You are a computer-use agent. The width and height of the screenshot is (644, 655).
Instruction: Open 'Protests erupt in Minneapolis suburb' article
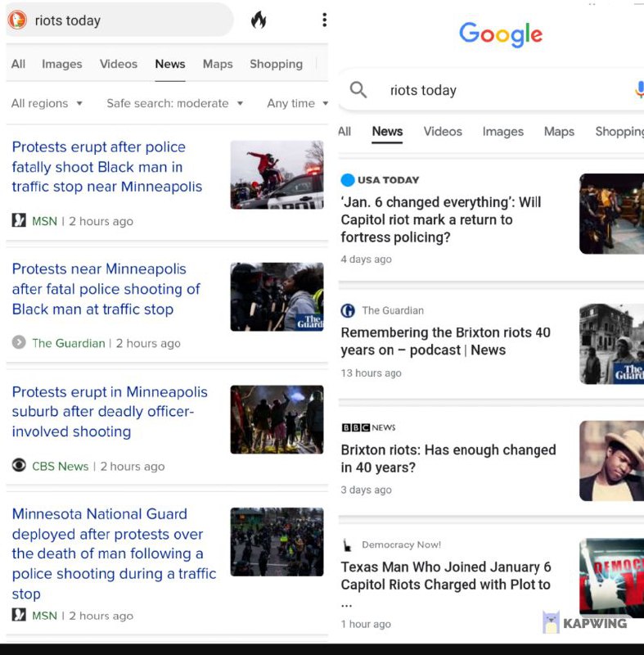tap(110, 412)
